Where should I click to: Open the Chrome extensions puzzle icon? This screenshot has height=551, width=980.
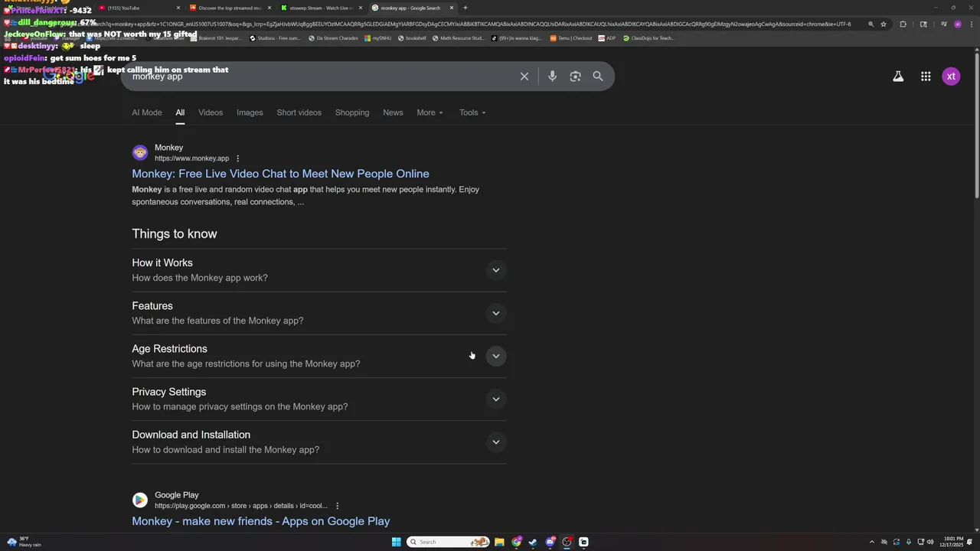click(903, 24)
